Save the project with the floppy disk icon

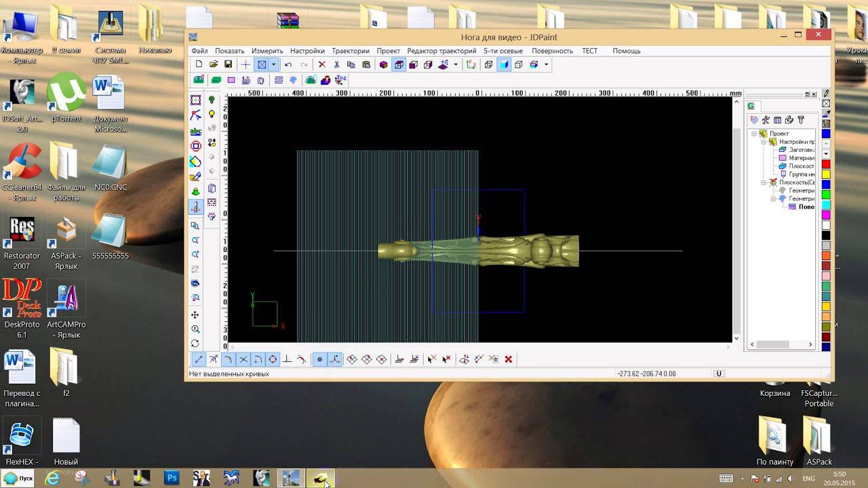tap(229, 64)
